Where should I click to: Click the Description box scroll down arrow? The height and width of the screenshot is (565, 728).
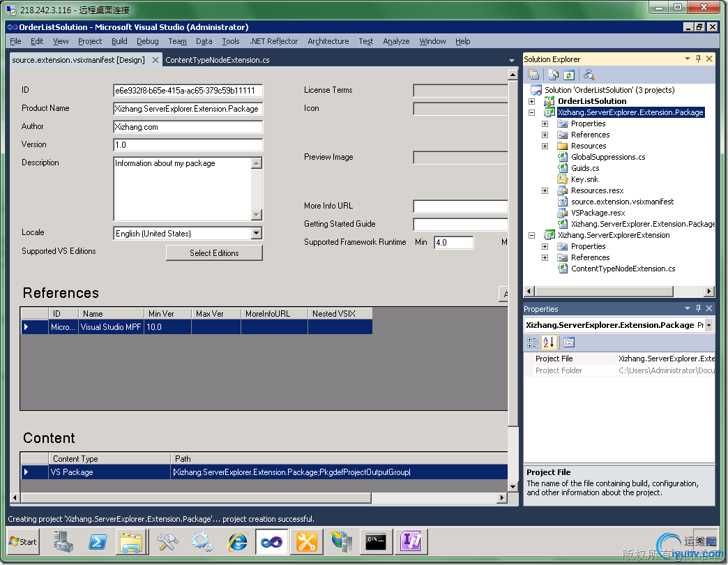pyautogui.click(x=257, y=215)
